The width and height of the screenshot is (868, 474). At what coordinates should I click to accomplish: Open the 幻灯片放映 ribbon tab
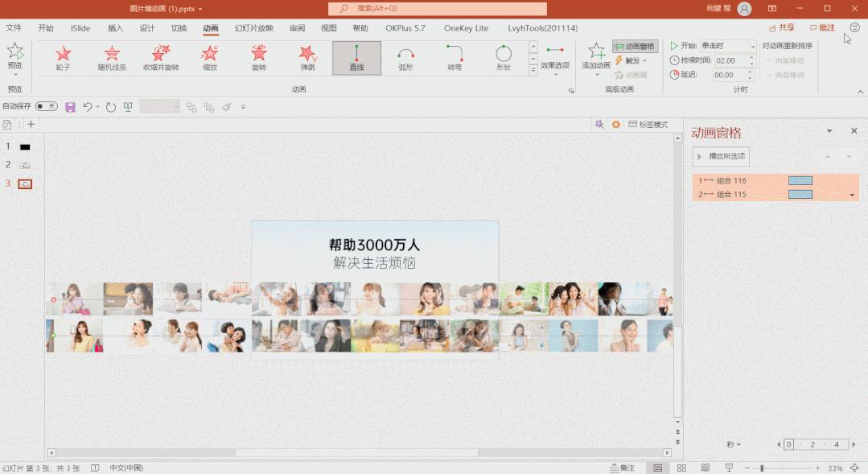253,27
